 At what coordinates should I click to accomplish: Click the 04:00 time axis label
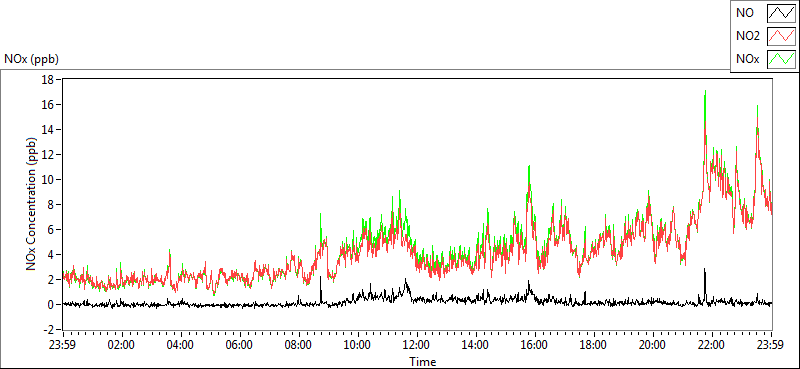pos(180,345)
